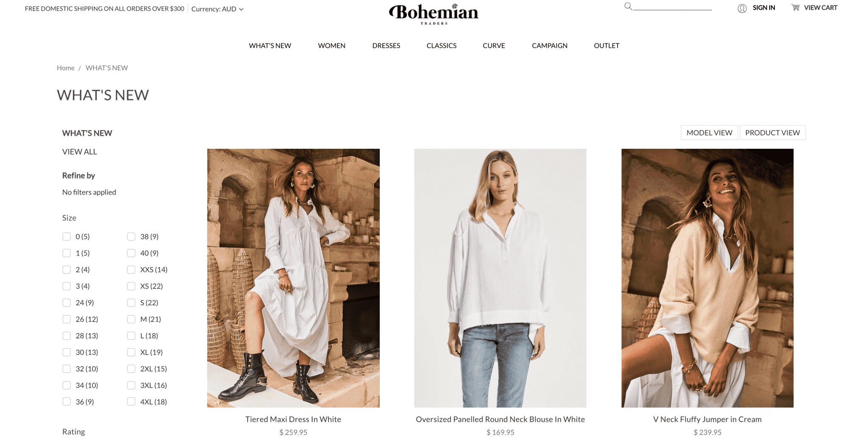The width and height of the screenshot is (868, 445).
Task: Switch to PRODUCT VIEW
Action: (x=773, y=133)
